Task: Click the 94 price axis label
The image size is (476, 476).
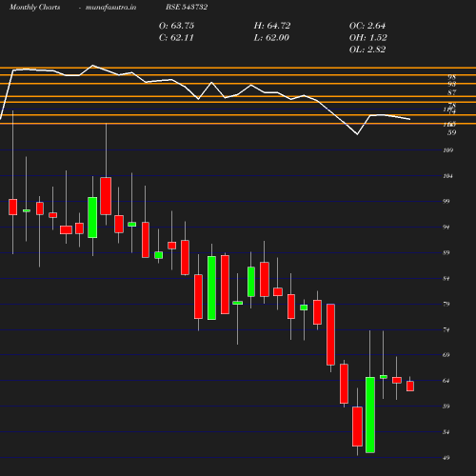Action: click(x=446, y=227)
